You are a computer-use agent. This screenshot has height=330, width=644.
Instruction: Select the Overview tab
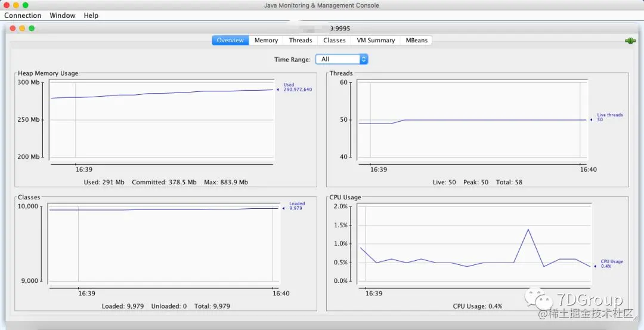click(x=230, y=40)
